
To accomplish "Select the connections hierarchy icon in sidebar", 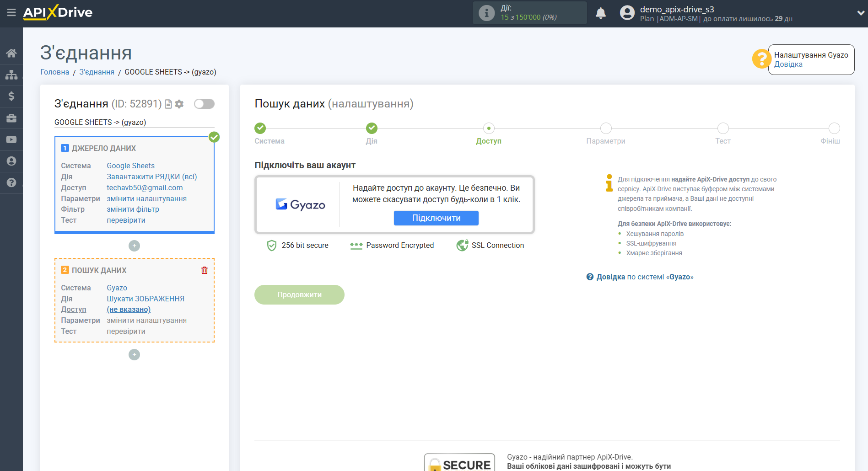I will 11,74.
